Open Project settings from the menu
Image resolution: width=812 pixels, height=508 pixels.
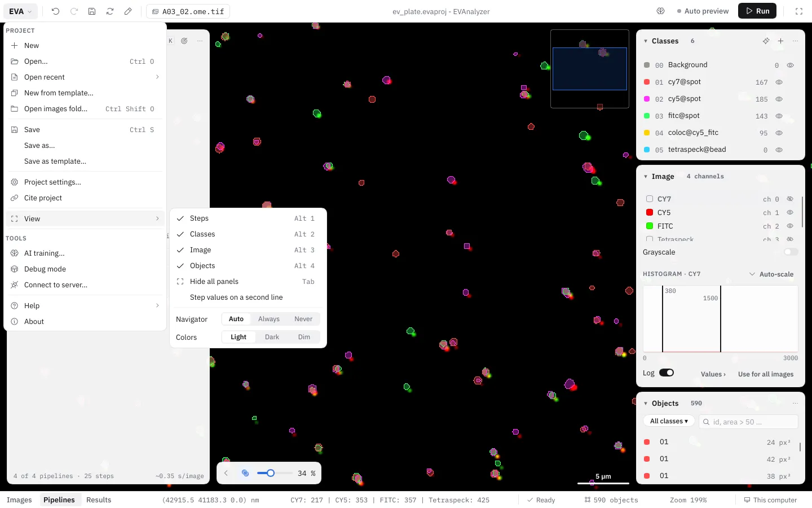[85, 182]
